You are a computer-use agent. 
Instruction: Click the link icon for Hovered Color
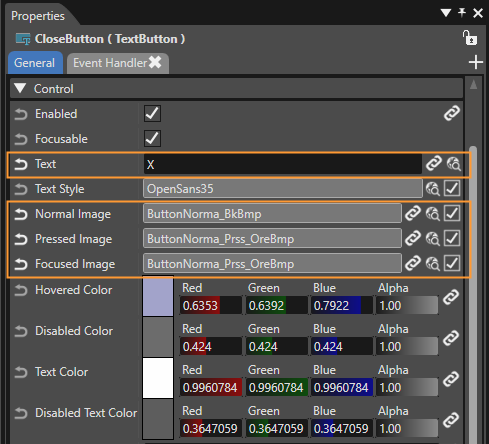pyautogui.click(x=451, y=297)
